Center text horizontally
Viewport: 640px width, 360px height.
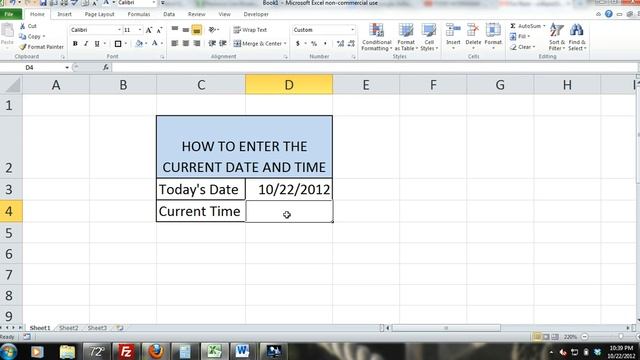186,43
